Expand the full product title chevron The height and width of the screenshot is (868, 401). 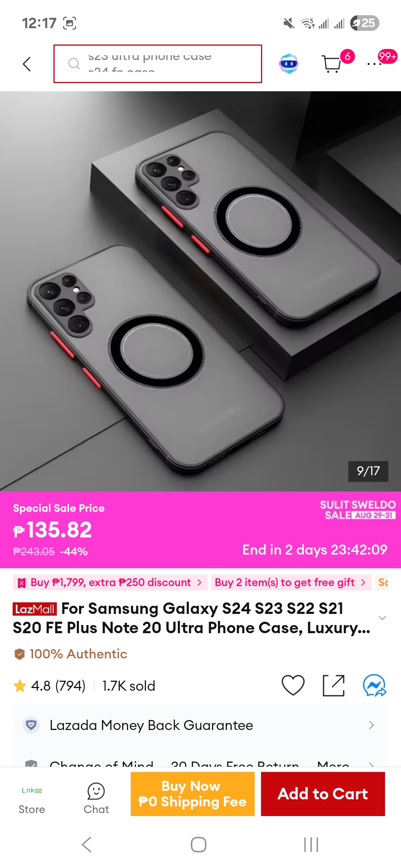coord(382,618)
